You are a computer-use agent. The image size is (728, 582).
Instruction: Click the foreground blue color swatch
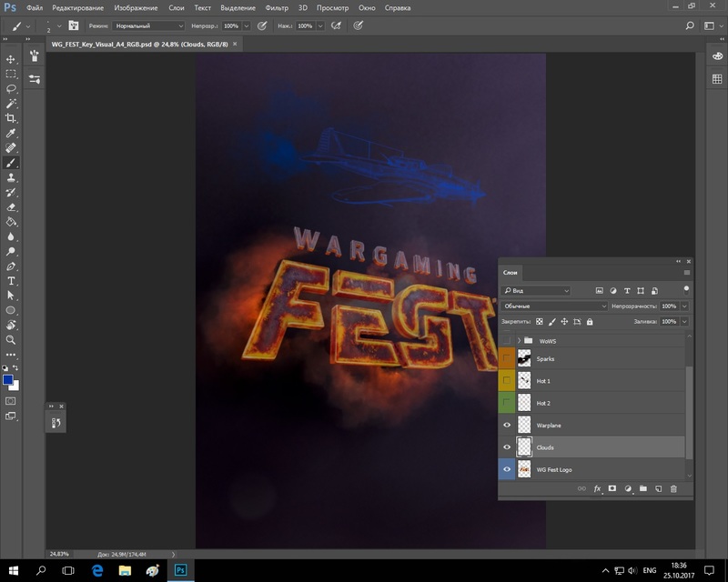coord(7,380)
